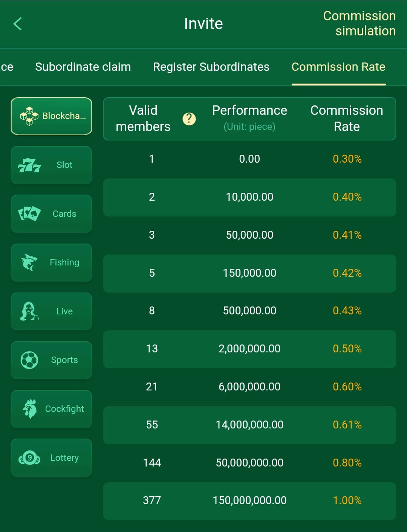Tap the 2,000,000.00 performance row

[249, 349]
